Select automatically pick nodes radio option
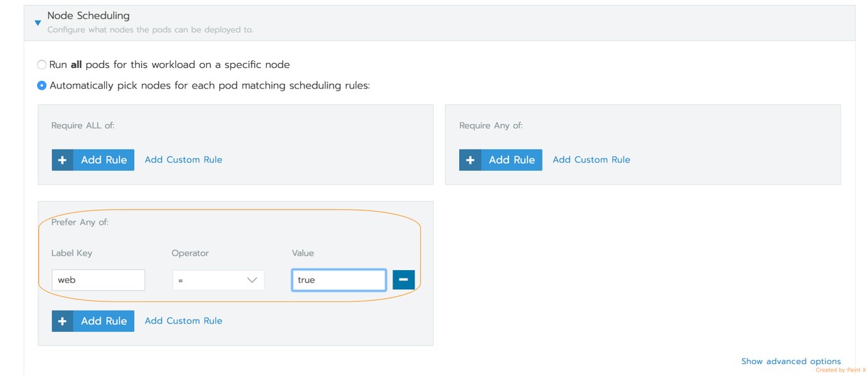The width and height of the screenshot is (868, 375). pyautogui.click(x=42, y=86)
